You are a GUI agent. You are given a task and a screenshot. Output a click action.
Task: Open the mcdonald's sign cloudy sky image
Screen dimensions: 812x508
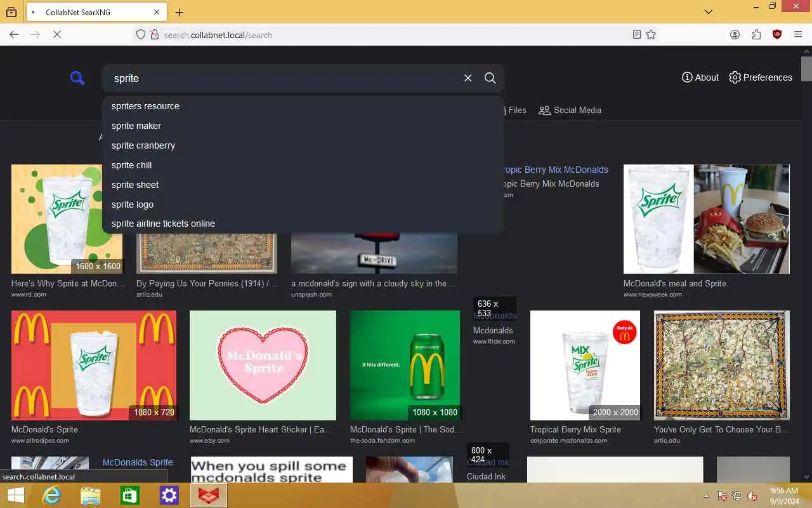[374, 253]
